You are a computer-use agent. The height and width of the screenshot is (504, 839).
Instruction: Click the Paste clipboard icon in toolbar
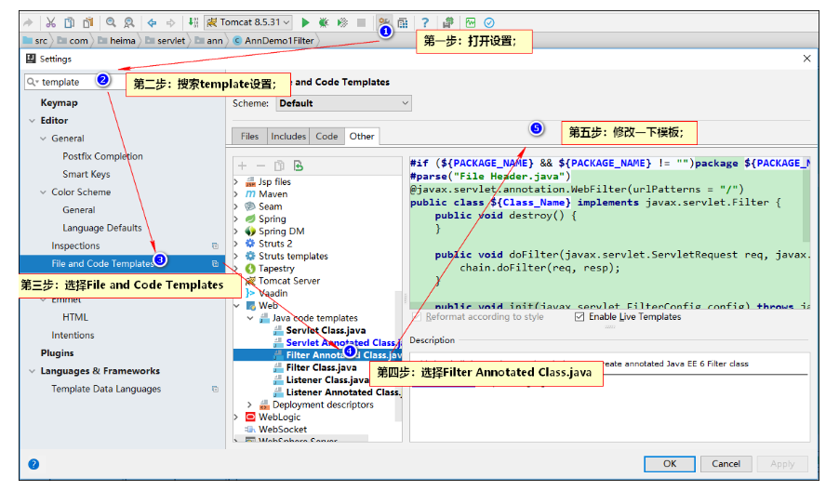[87, 22]
